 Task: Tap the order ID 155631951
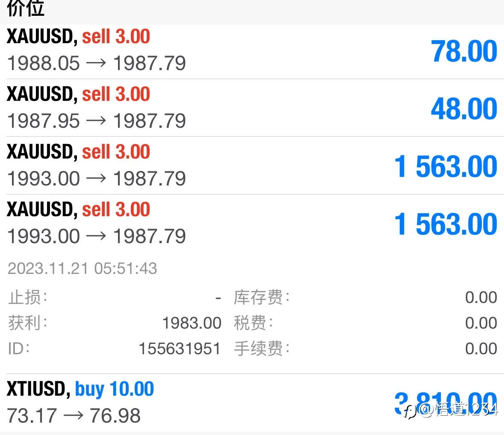click(180, 349)
